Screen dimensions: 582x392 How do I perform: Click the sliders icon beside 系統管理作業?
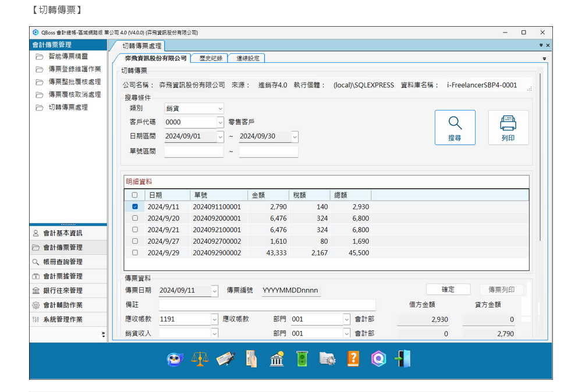click(36, 320)
